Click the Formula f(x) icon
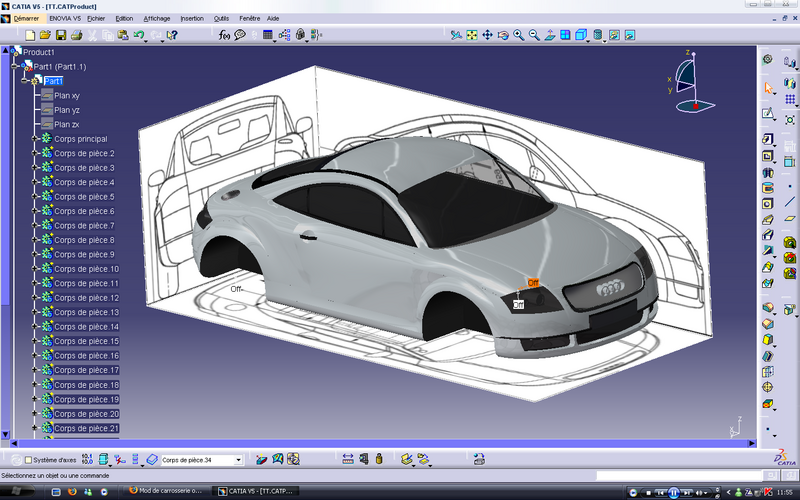The image size is (800, 500). click(x=224, y=35)
